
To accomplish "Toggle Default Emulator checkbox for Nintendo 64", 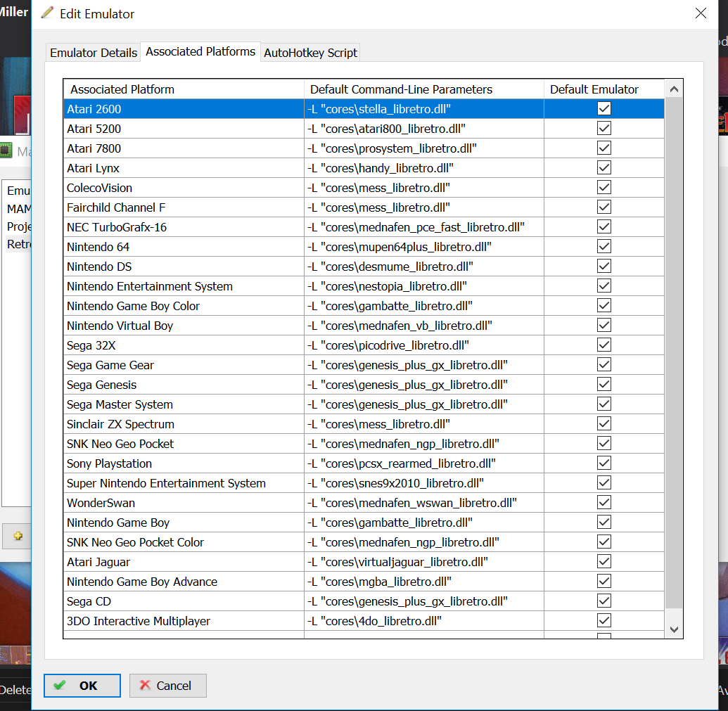I will (x=604, y=246).
